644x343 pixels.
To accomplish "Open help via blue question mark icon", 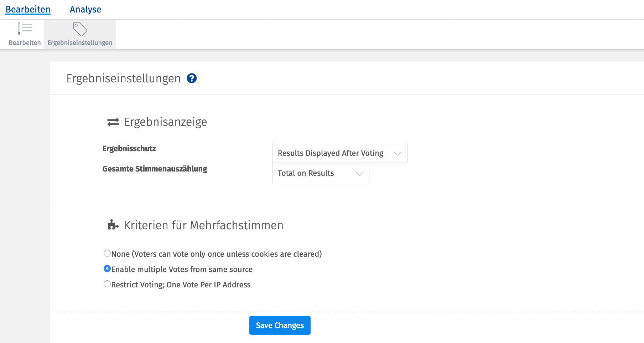I will click(x=192, y=78).
